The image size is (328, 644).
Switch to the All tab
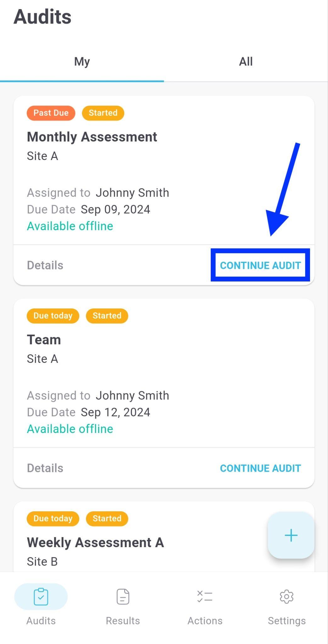[246, 62]
